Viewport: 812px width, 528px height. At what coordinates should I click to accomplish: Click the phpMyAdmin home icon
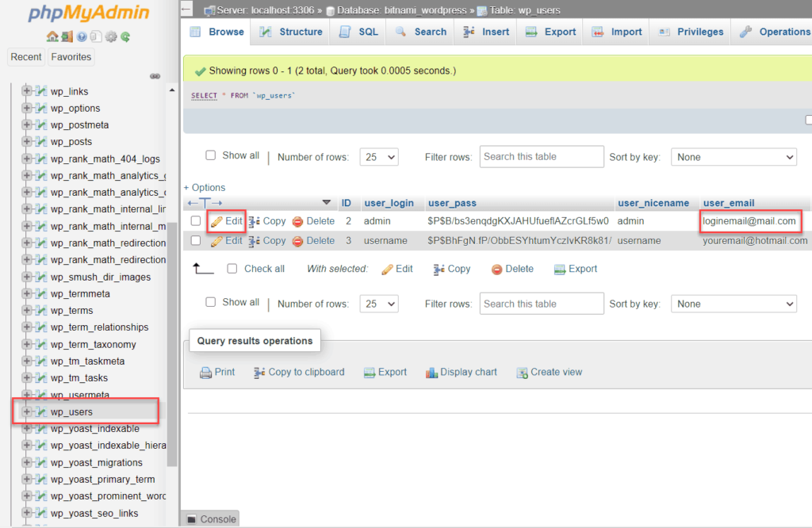pos(52,36)
